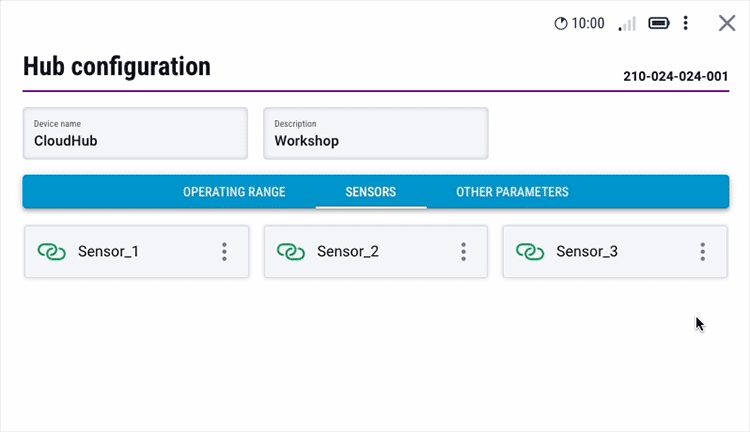The image size is (750, 432).
Task: Open the top bar three-dot menu
Action: coord(686,23)
